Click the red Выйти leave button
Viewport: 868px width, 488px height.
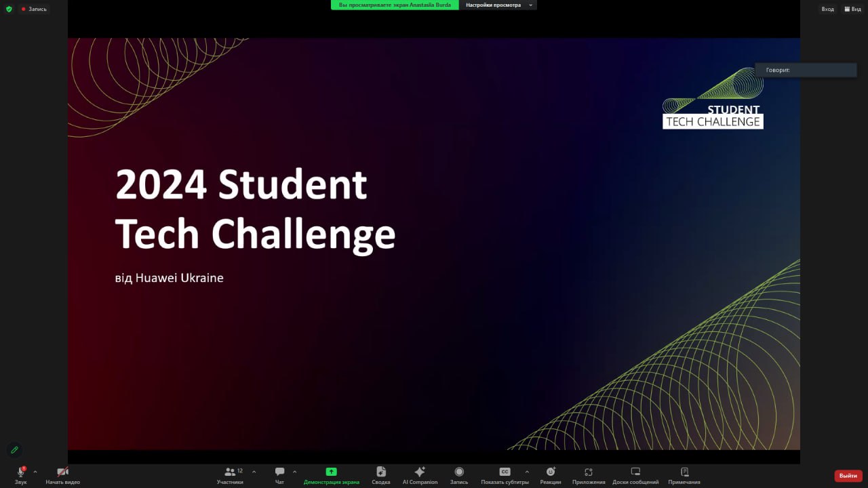click(848, 476)
